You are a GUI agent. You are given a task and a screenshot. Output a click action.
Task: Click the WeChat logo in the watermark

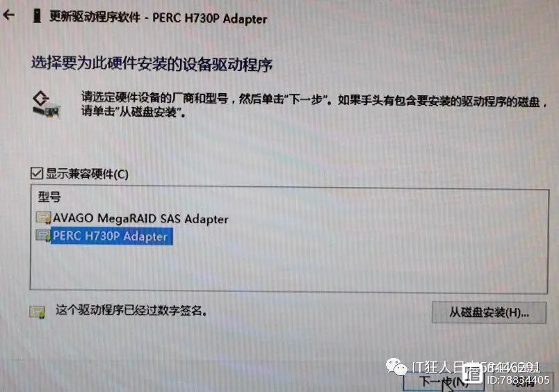point(396,367)
